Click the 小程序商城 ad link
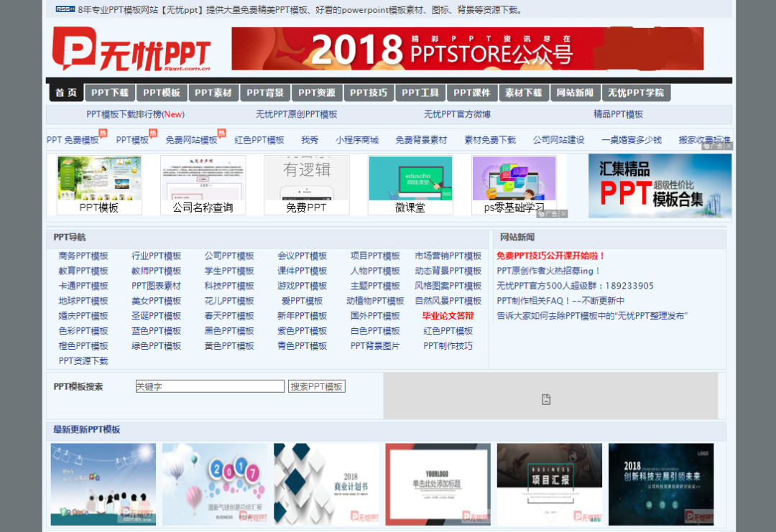The width and height of the screenshot is (776, 532). 357,140
